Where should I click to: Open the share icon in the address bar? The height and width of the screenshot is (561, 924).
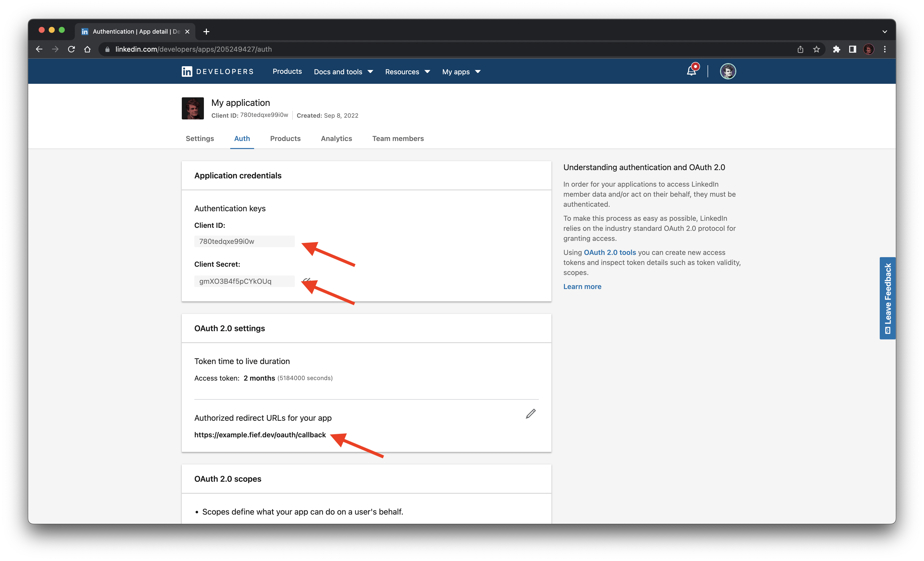click(x=800, y=49)
